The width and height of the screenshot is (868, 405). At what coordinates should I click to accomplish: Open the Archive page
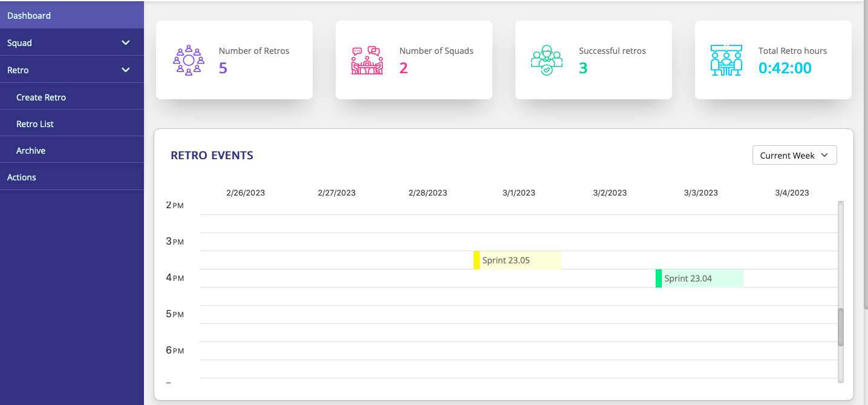click(30, 150)
